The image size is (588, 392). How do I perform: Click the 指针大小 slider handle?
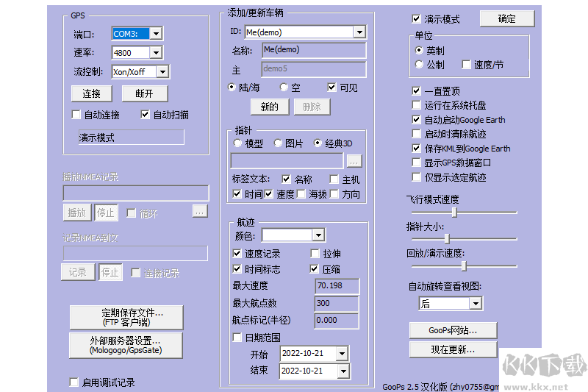click(446, 238)
